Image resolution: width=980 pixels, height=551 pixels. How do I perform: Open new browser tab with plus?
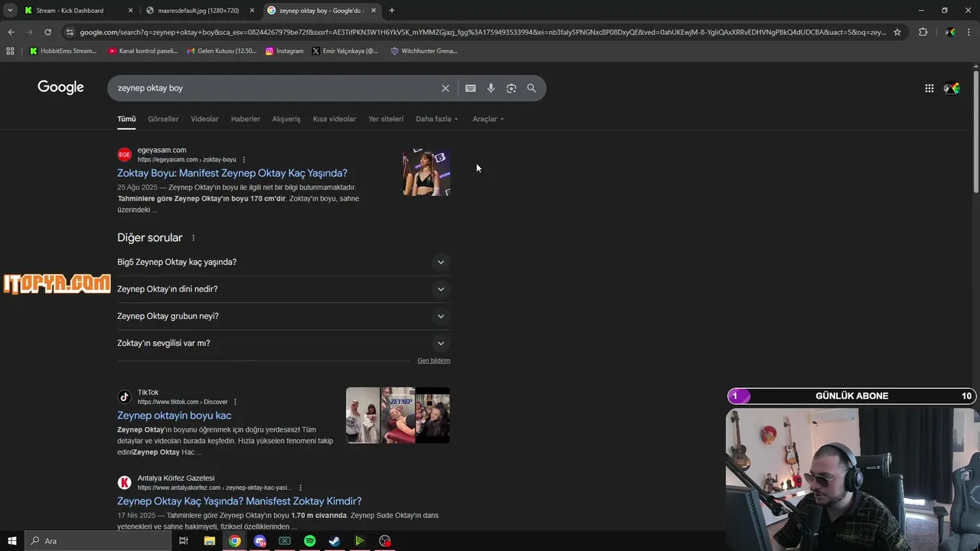pyautogui.click(x=392, y=11)
